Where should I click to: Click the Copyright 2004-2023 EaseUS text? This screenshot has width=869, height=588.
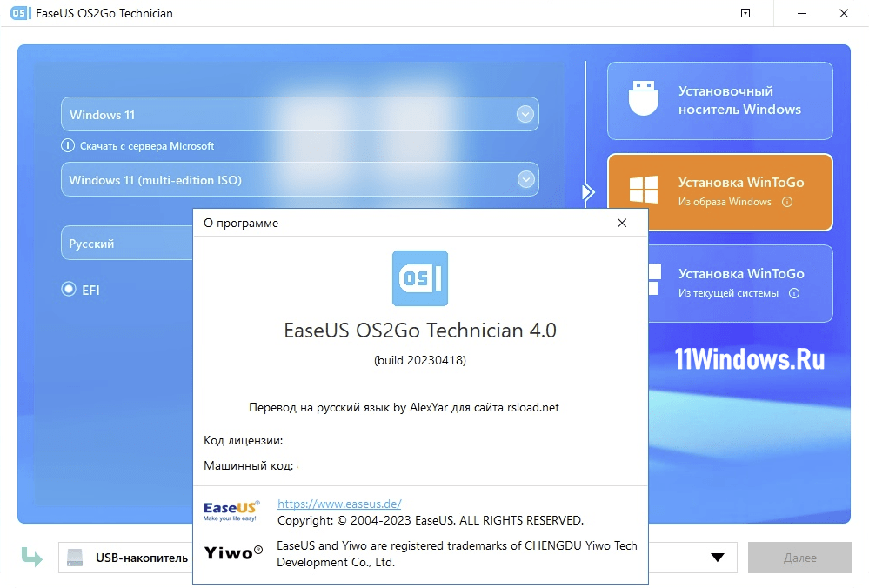coord(431,520)
